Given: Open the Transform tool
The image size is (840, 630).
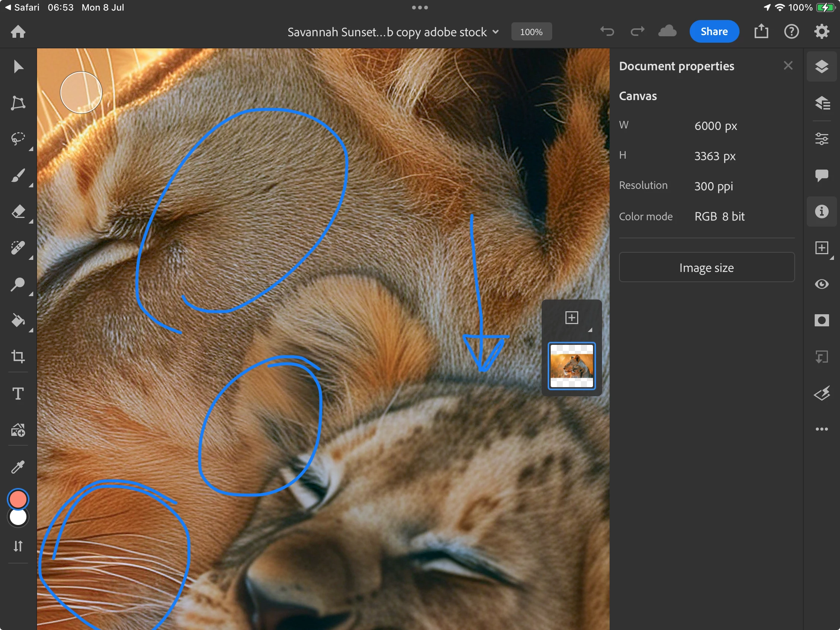Looking at the screenshot, I should pyautogui.click(x=18, y=103).
